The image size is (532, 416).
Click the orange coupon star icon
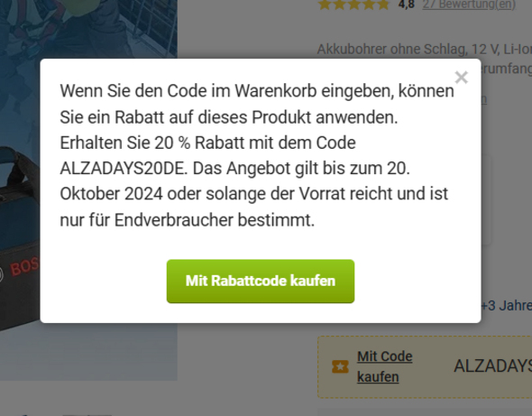[340, 366]
